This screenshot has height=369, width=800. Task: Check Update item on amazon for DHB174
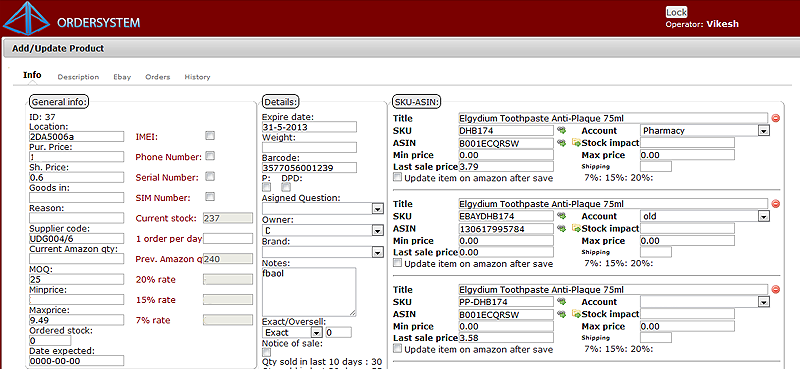click(397, 178)
